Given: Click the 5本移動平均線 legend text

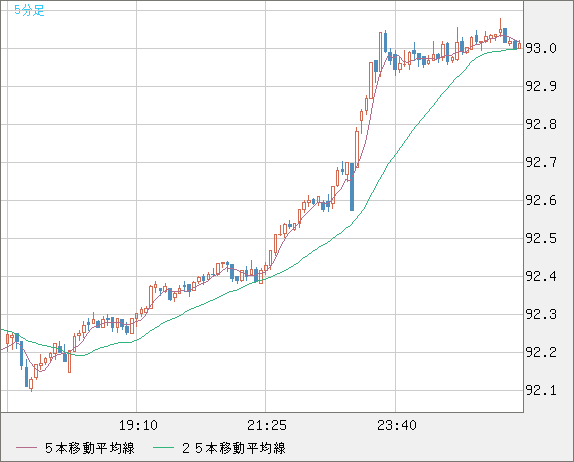Looking at the screenshot, I should click(90, 448).
